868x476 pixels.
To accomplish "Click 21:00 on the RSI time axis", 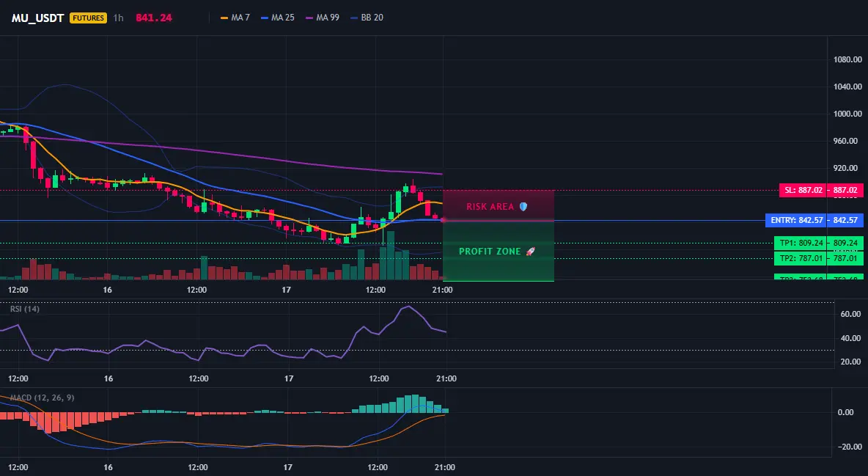I will (446, 378).
